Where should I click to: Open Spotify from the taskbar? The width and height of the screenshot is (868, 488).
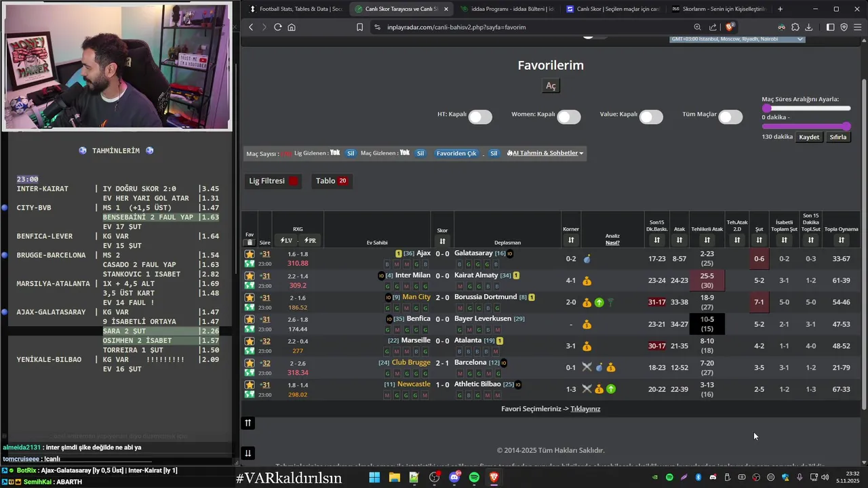click(x=474, y=478)
